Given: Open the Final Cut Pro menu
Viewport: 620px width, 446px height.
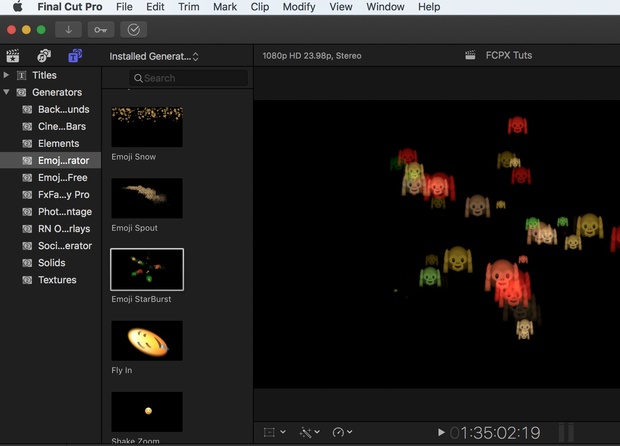Looking at the screenshot, I should [x=70, y=7].
